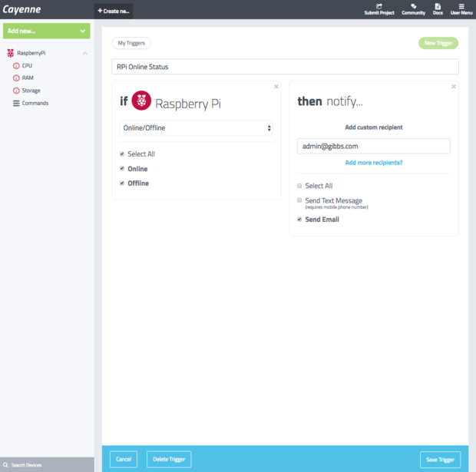Image resolution: width=476 pixels, height=472 pixels.
Task: Collapse the RaspberryPi device tree
Action: tap(85, 54)
